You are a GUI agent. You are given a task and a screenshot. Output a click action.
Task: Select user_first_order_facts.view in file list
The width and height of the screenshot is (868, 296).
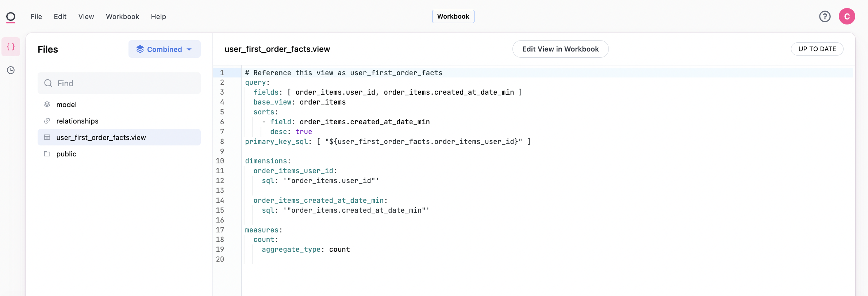pos(101,137)
